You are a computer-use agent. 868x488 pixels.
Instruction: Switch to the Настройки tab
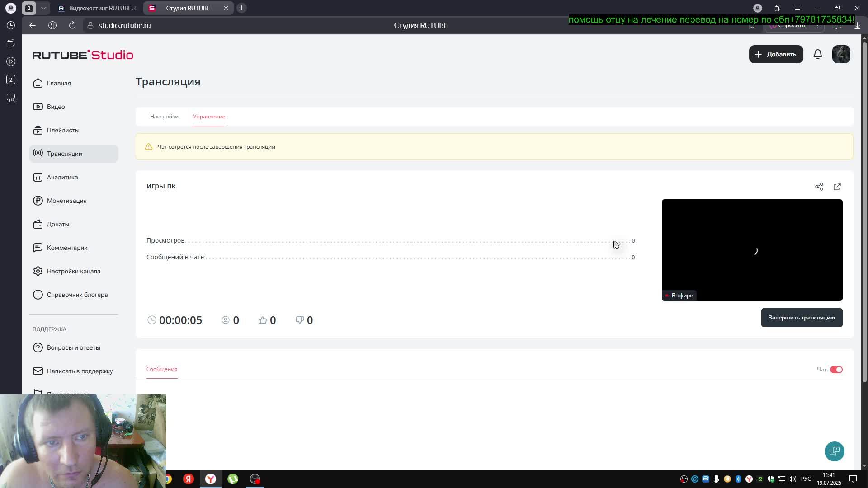pyautogui.click(x=164, y=117)
